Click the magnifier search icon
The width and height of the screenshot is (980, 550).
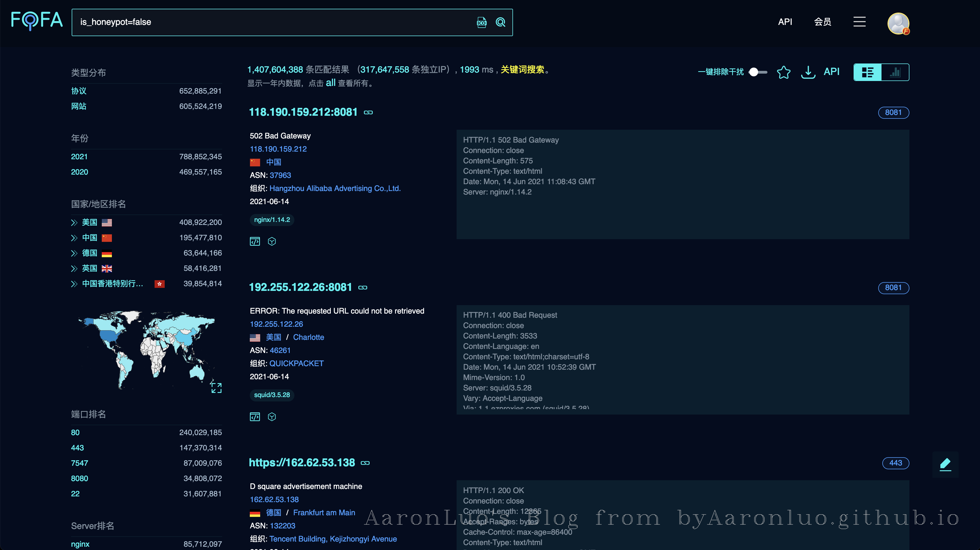[500, 22]
